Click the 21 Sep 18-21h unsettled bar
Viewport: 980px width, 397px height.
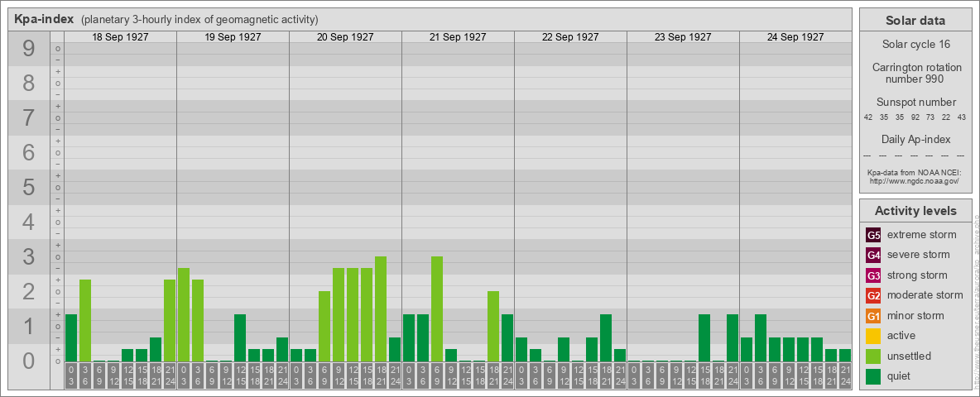(x=493, y=327)
